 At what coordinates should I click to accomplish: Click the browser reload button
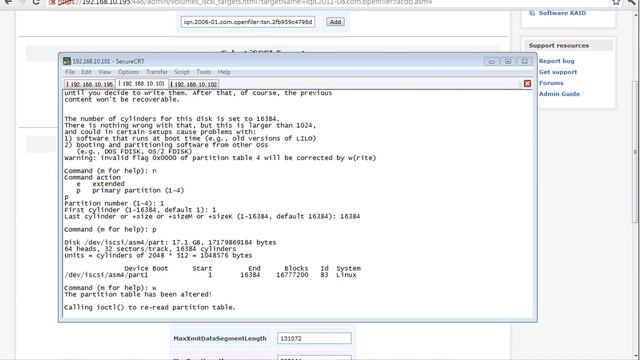coord(36,2)
